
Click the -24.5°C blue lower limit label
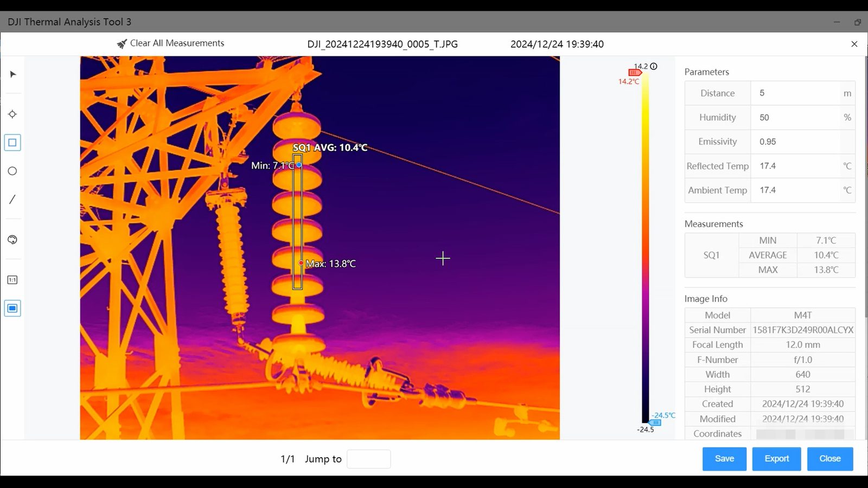pyautogui.click(x=663, y=415)
